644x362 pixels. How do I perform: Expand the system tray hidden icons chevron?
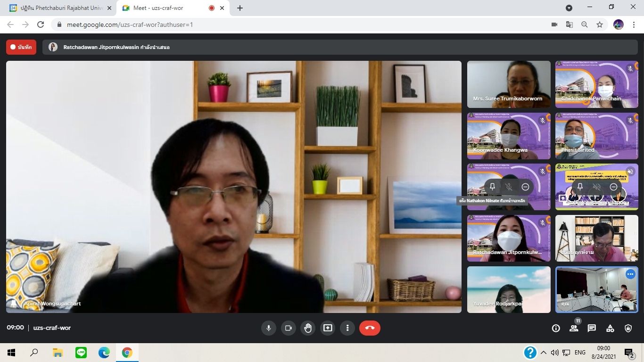pos(544,353)
